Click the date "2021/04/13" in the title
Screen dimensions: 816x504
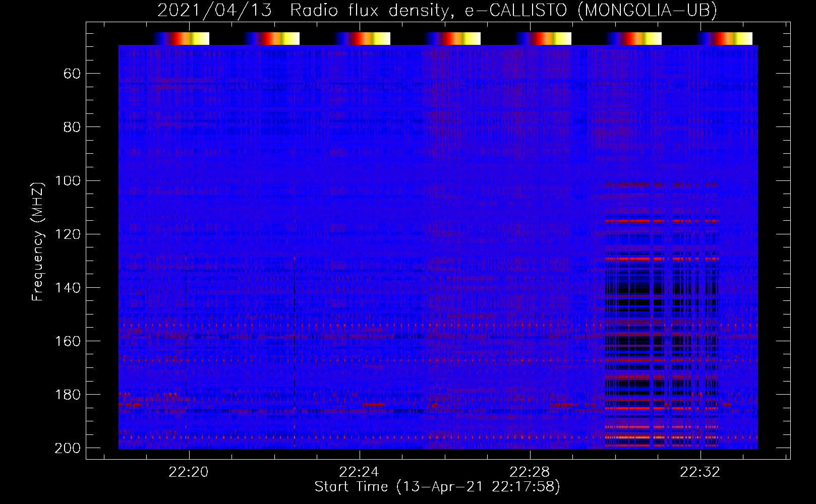214,11
